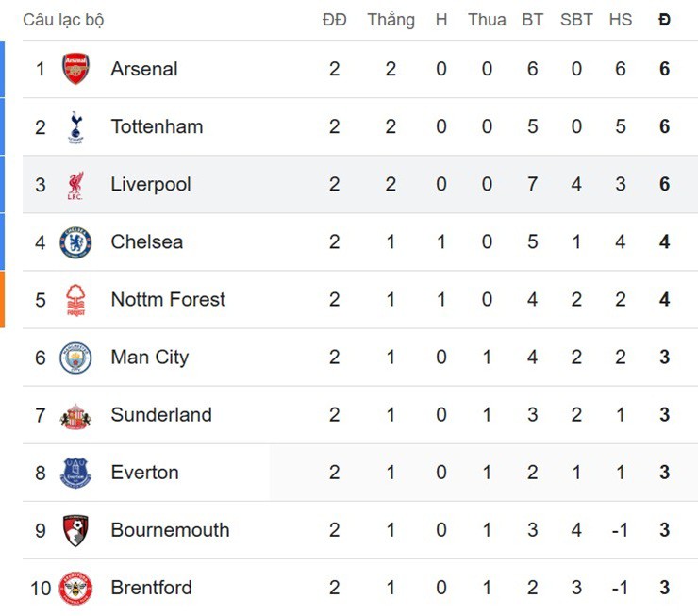Select the Liverpool team name
The image size is (698, 616).
tap(150, 184)
